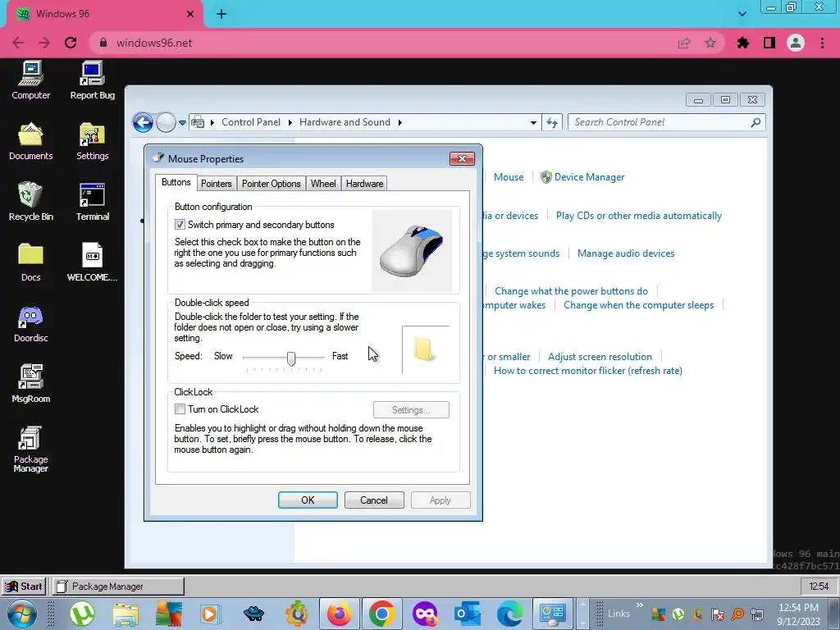Switch to the Hardware tab
The image size is (840, 630).
[x=364, y=184]
